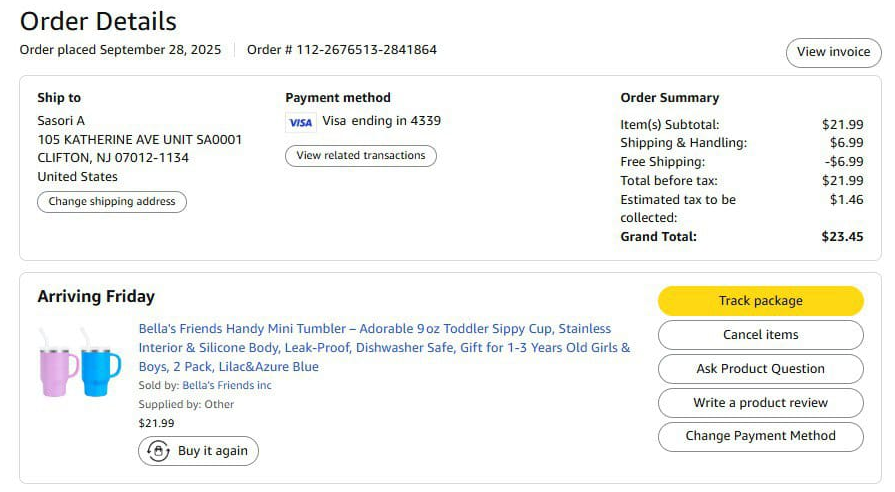Viewport: 895px width, 492px height.
Task: Visit the Bella's Friends inc seller link
Action: (x=227, y=385)
